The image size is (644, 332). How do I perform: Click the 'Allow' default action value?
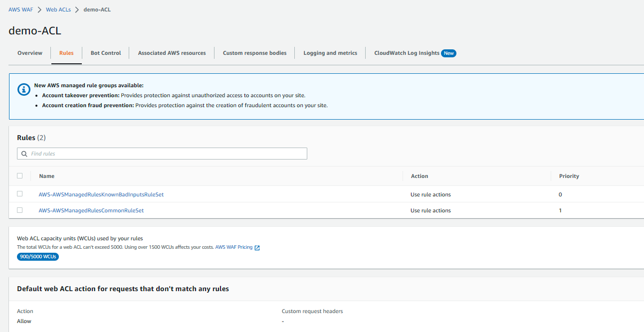[24, 321]
